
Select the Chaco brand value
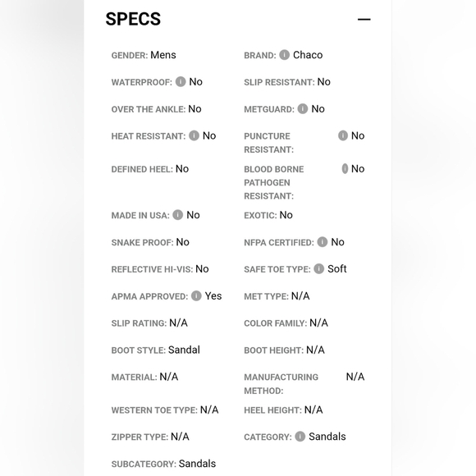[308, 55]
